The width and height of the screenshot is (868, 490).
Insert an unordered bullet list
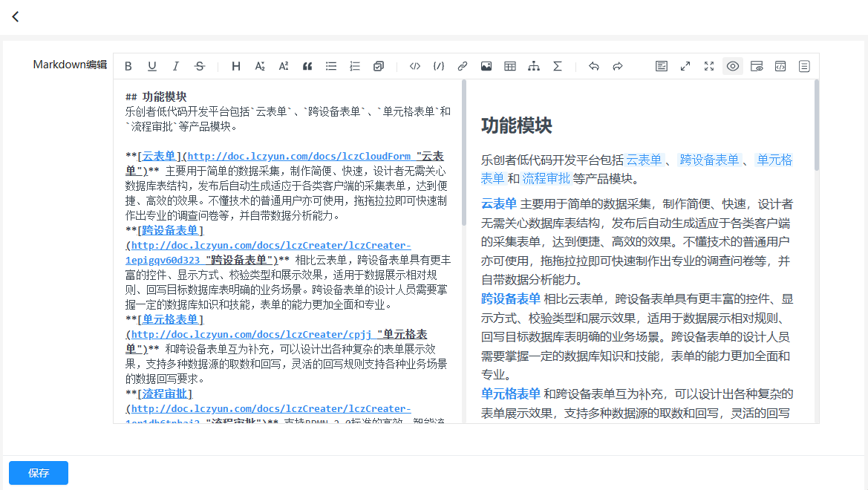[331, 66]
